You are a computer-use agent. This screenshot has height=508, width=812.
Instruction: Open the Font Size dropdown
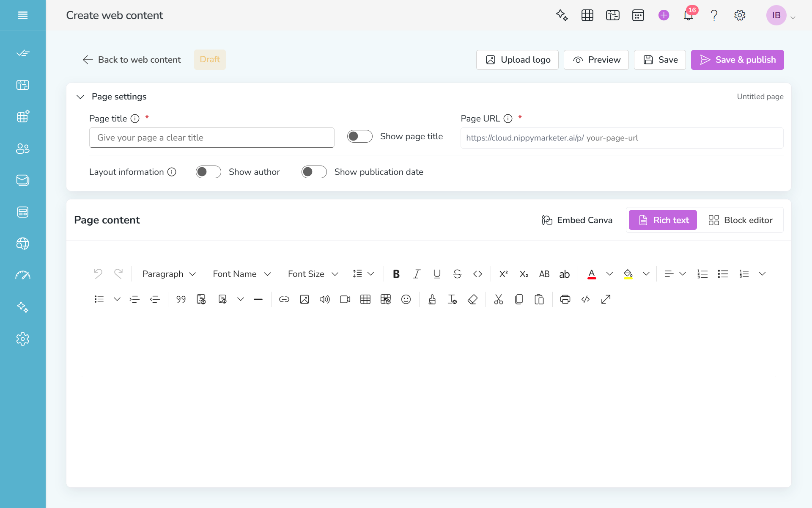(x=313, y=274)
